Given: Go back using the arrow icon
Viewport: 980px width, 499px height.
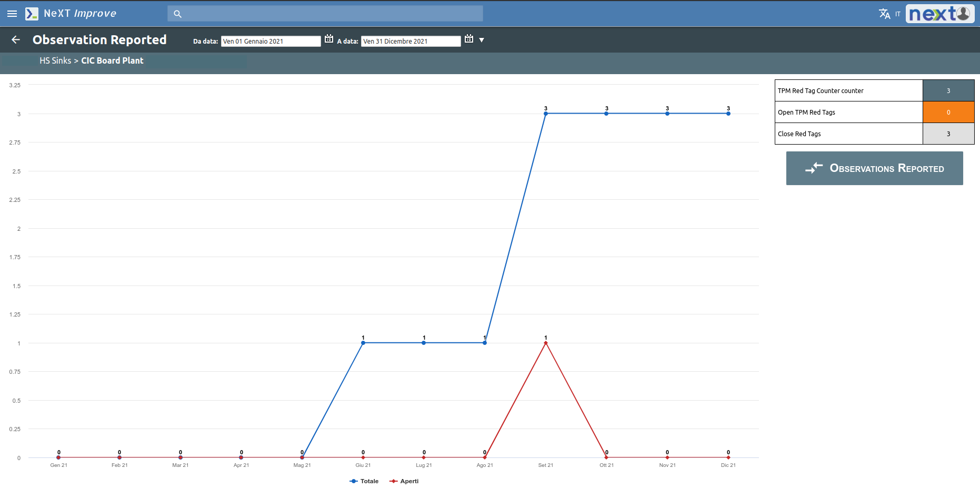Looking at the screenshot, I should (x=16, y=40).
